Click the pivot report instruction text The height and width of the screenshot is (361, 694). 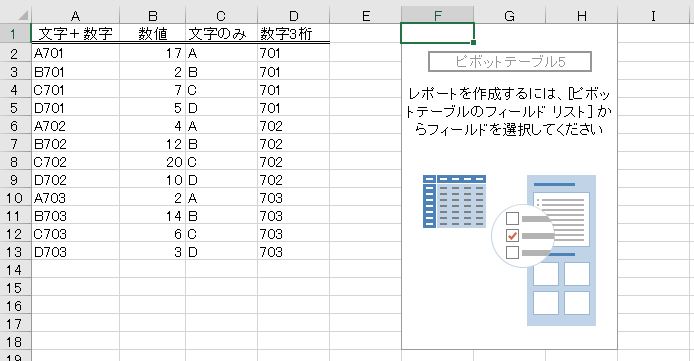coord(509,111)
